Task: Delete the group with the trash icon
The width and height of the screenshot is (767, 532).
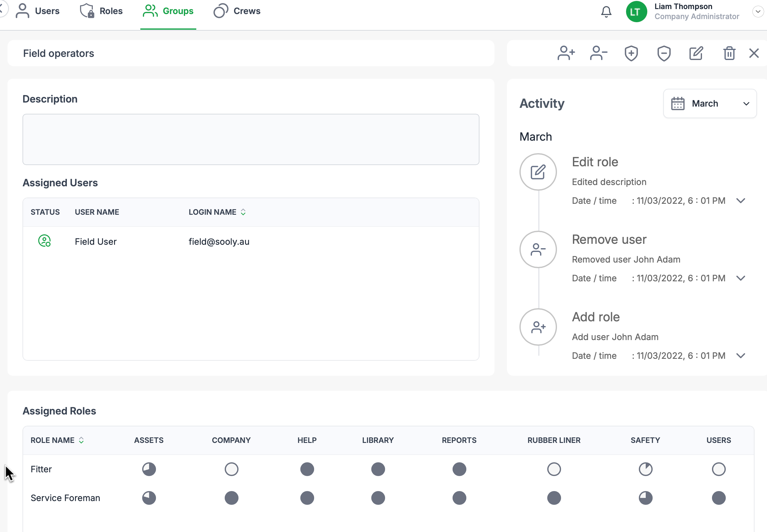Action: coord(729,53)
